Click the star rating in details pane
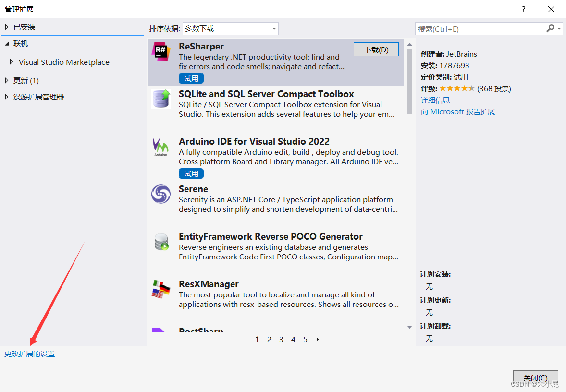This screenshot has width=566, height=392. click(x=456, y=88)
